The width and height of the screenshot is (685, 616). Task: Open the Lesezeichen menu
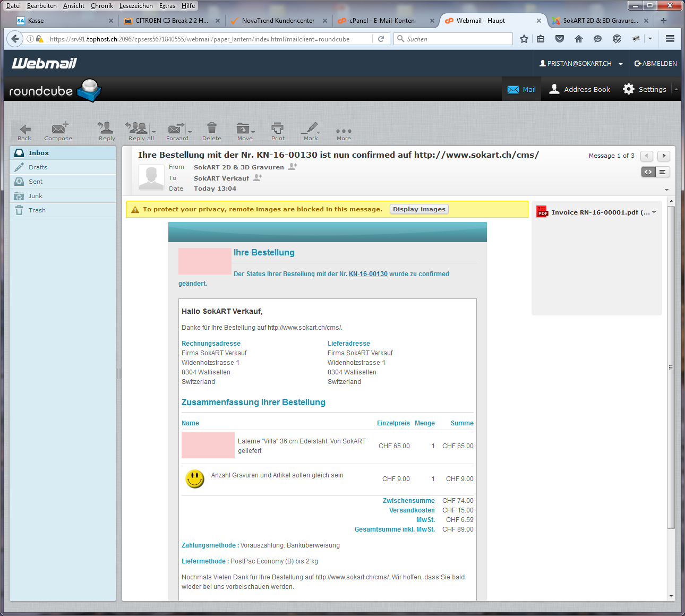click(x=136, y=6)
